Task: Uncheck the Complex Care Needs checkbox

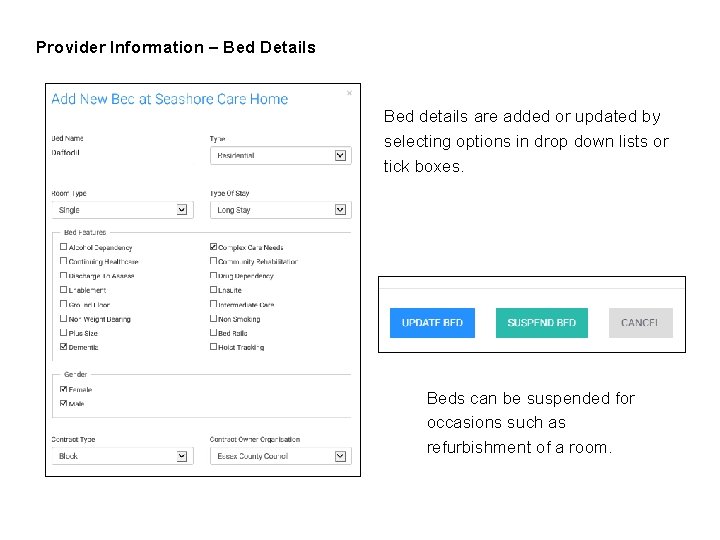Action: [x=213, y=247]
